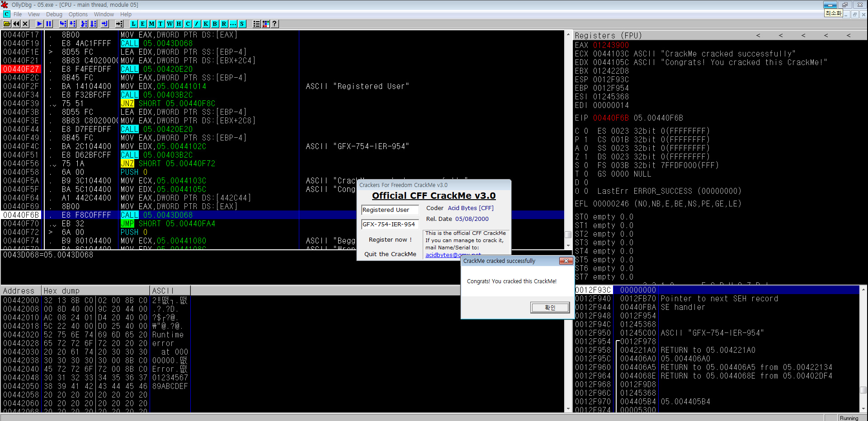Viewport: 868px width, 421px height.
Task: Click the Hex dump column header
Action: [x=95, y=291]
